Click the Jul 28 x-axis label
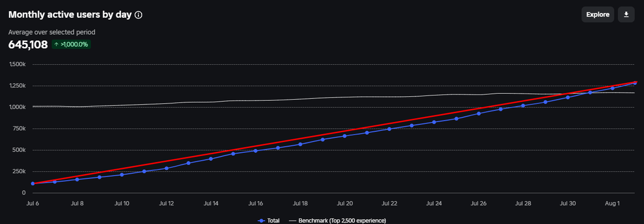Viewport: 644px width, 224px height. (523, 204)
